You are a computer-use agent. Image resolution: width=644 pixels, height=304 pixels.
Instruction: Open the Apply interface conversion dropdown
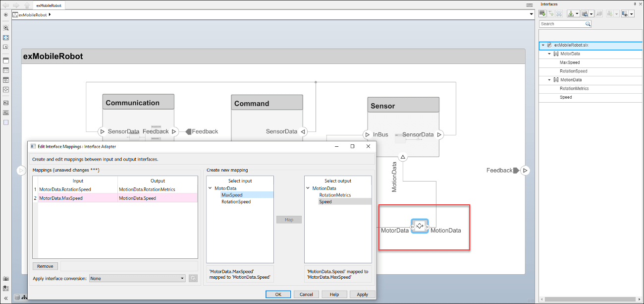pos(138,278)
